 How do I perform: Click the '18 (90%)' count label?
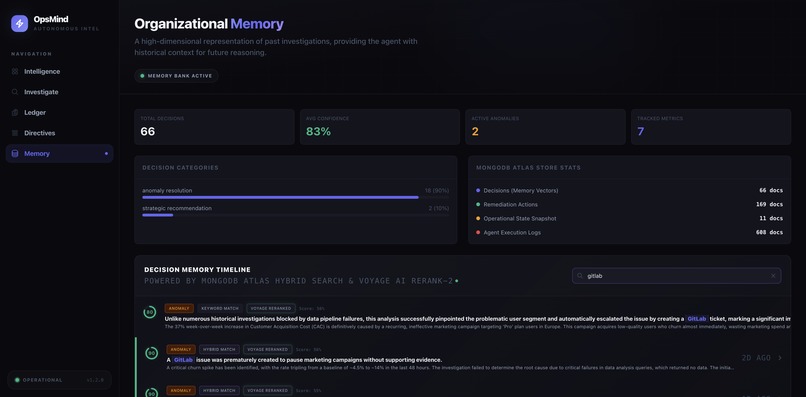pyautogui.click(x=436, y=191)
